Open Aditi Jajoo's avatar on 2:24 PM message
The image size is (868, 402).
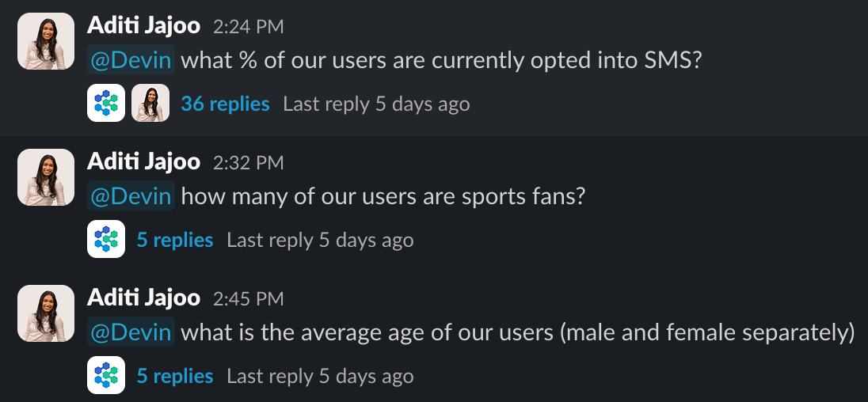tap(46, 41)
